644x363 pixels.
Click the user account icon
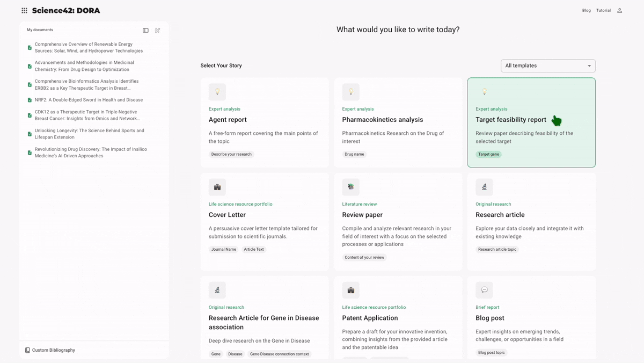(x=619, y=10)
